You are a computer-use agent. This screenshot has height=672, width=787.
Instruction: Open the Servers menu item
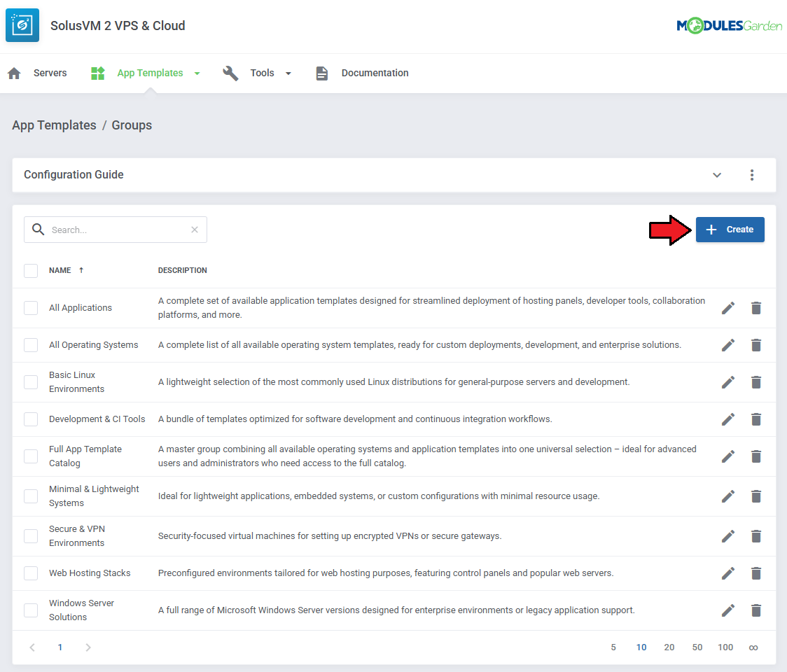click(x=50, y=73)
